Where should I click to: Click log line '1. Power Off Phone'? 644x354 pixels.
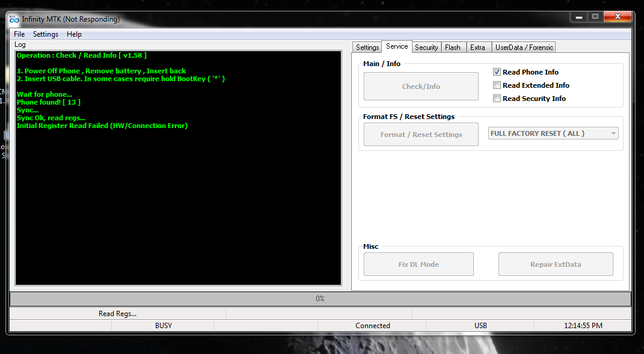click(102, 71)
